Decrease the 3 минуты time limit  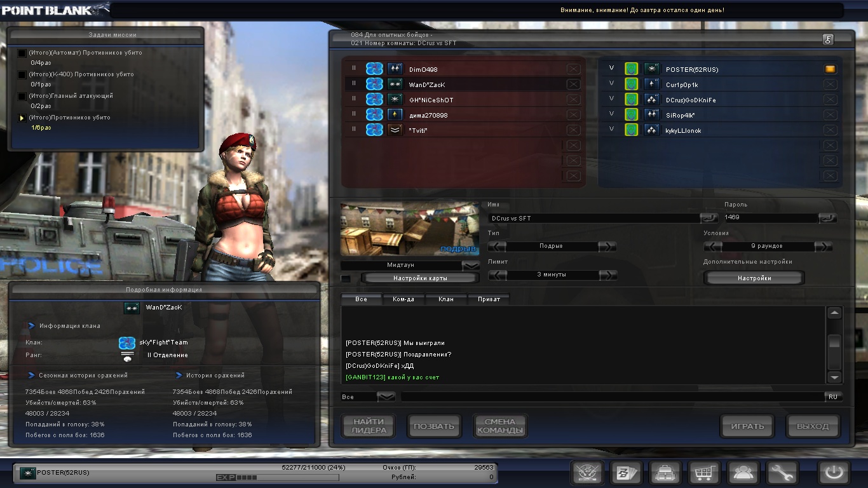(x=497, y=274)
